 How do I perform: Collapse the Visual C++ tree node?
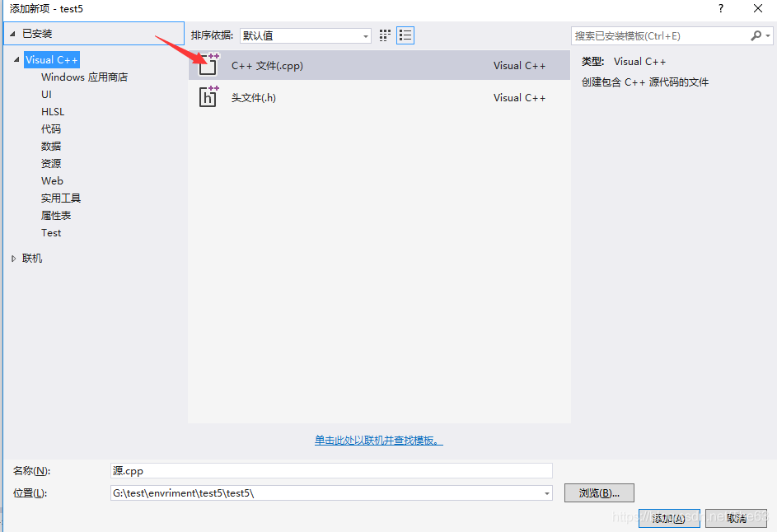coord(16,59)
